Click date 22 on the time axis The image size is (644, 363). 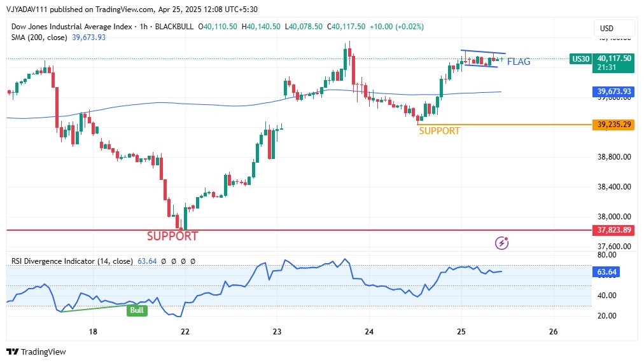185,332
